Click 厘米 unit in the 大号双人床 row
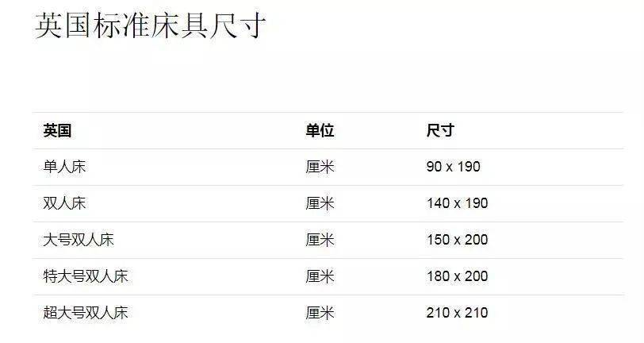Image resolution: width=644 pixels, height=343 pixels. [x=320, y=240]
